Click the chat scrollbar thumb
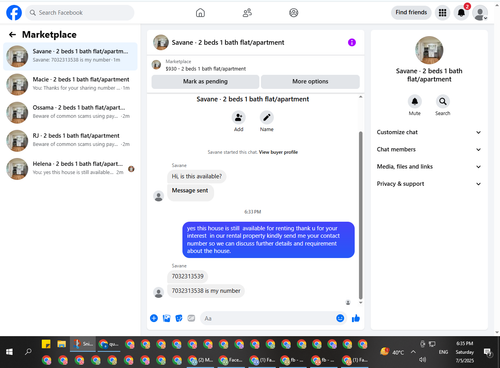 click(360, 215)
